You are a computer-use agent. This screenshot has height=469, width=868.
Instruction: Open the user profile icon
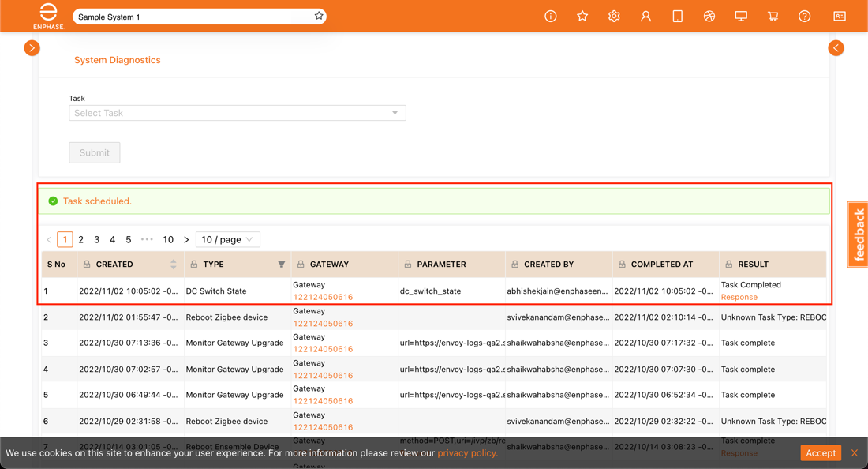(x=645, y=16)
